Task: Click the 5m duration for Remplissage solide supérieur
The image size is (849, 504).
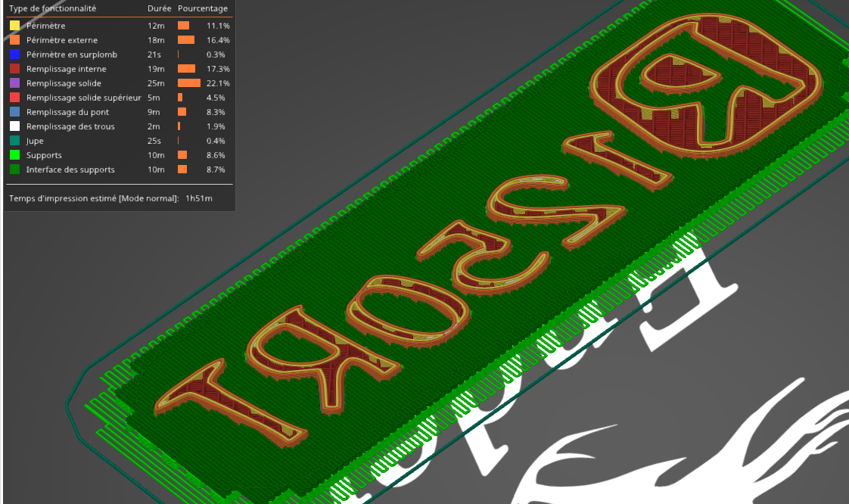Action: coord(154,98)
